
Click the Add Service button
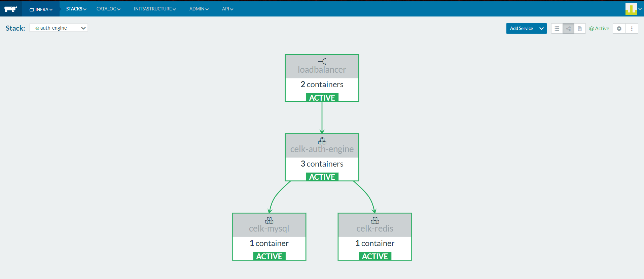[521, 29]
